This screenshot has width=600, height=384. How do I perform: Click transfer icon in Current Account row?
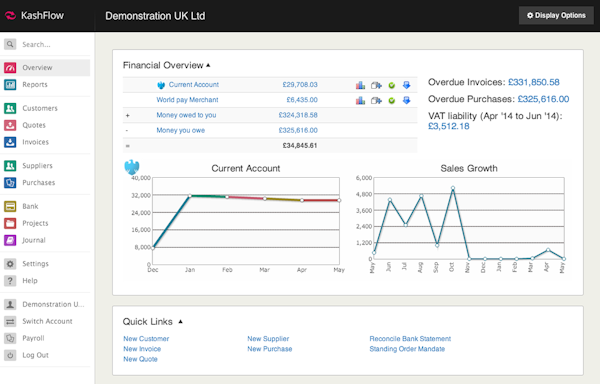click(x=376, y=85)
